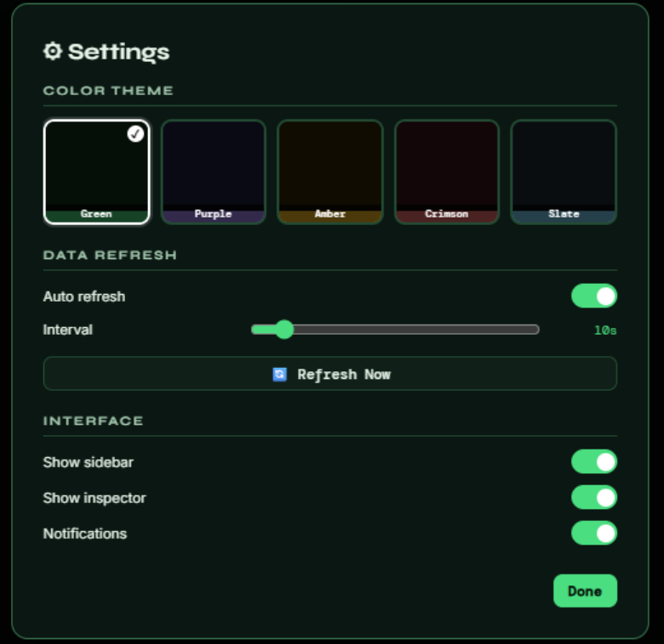Click the Interval label
Screen dimensions: 664x644
tap(68, 330)
